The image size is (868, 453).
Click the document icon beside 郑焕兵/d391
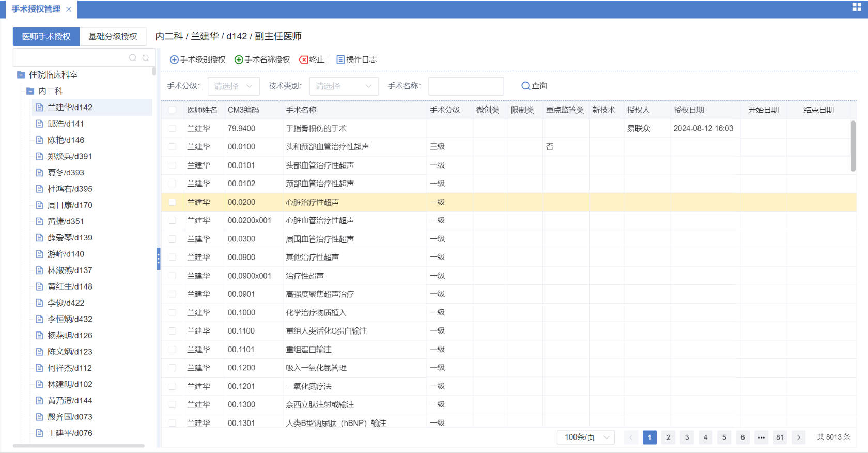(39, 156)
